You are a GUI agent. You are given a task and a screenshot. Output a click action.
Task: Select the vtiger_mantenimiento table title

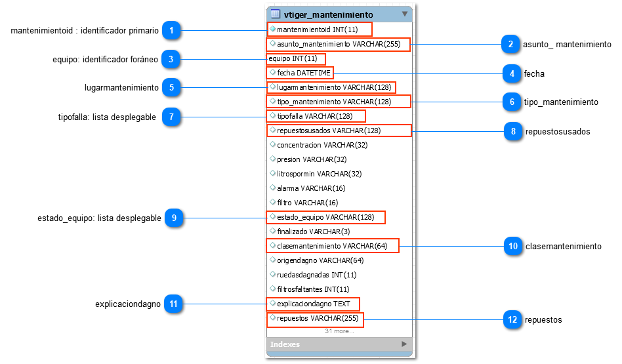[x=329, y=14]
